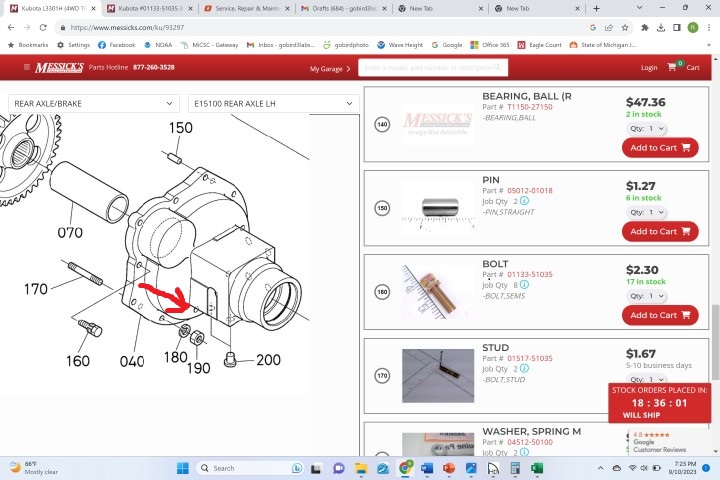Open Chrome tab search dropdown
720x480 pixels.
(639, 8)
